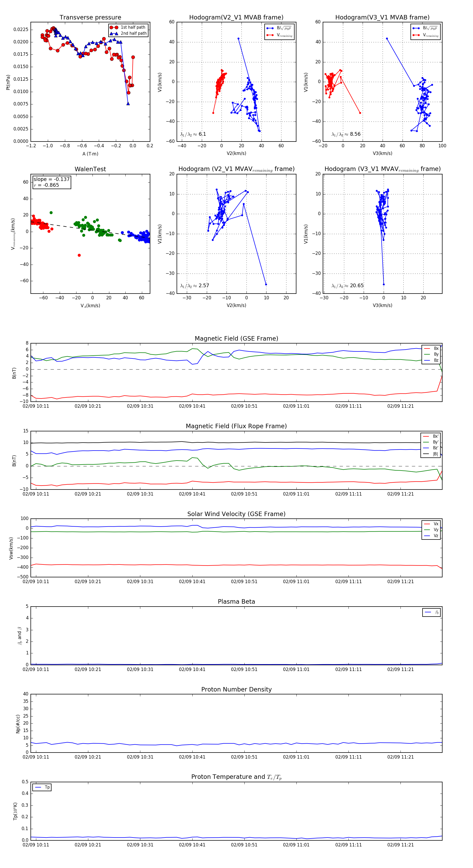Click the "Solar Wind Velocity (GSE Frame)" title

pyautogui.click(x=236, y=514)
